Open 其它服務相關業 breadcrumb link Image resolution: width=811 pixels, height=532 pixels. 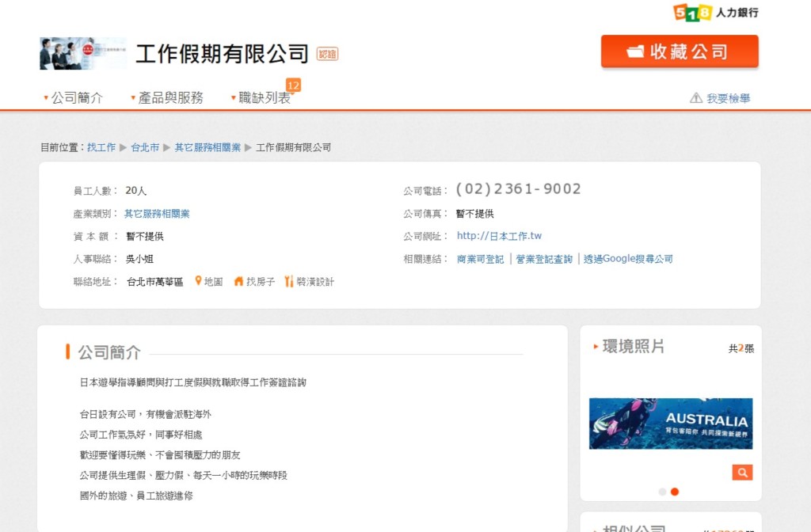pyautogui.click(x=208, y=147)
